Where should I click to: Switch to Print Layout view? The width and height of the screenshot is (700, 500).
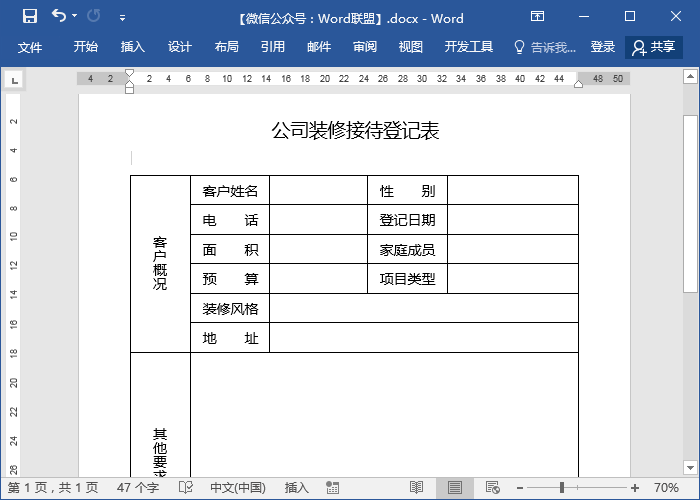pyautogui.click(x=454, y=488)
